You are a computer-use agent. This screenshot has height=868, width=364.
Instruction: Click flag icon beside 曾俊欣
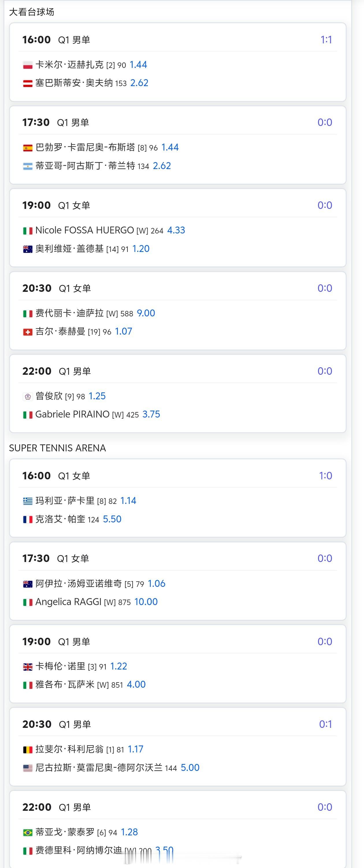[28, 397]
